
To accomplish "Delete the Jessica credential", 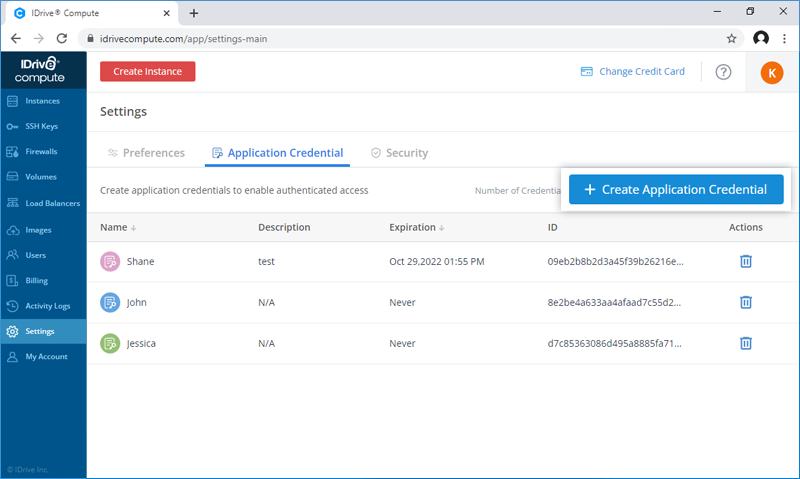I will [745, 343].
